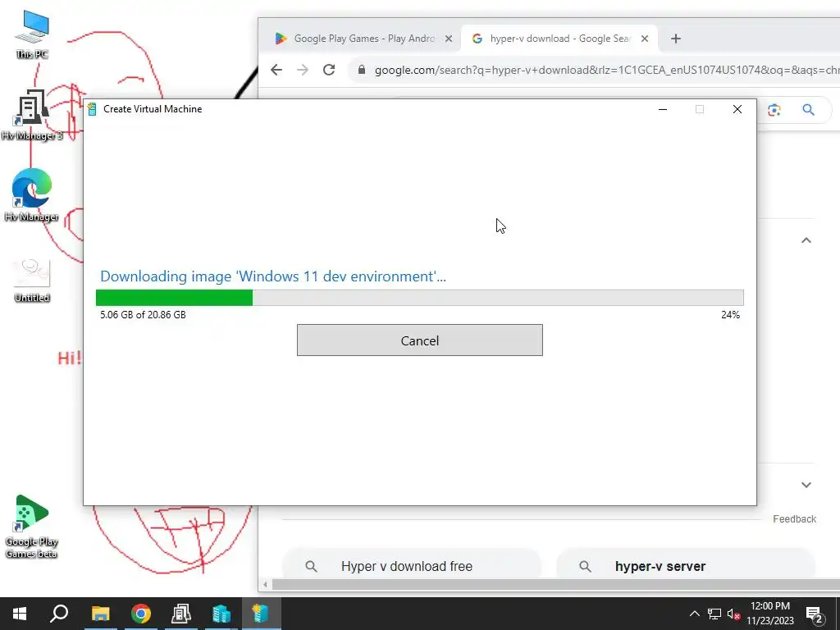The width and height of the screenshot is (840, 630).
Task: Open Server Manager taskbar icon
Action: 181,614
